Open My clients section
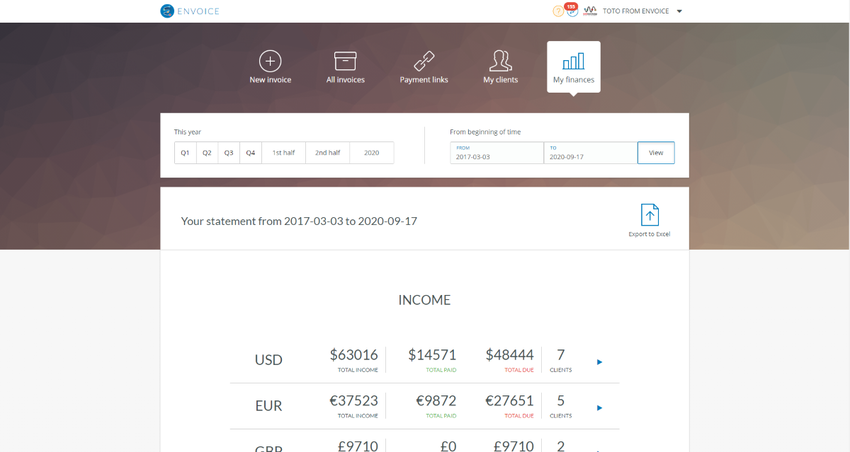The width and height of the screenshot is (850, 452). [x=500, y=67]
